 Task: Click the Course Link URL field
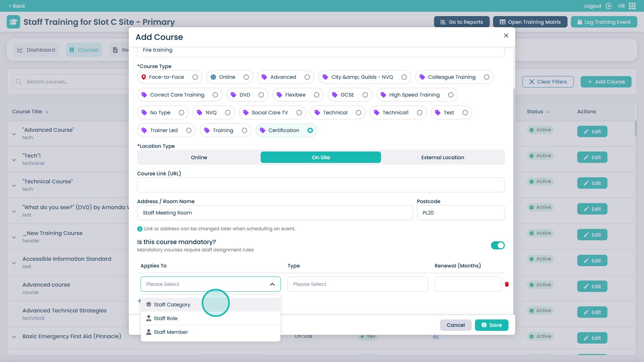click(x=321, y=185)
